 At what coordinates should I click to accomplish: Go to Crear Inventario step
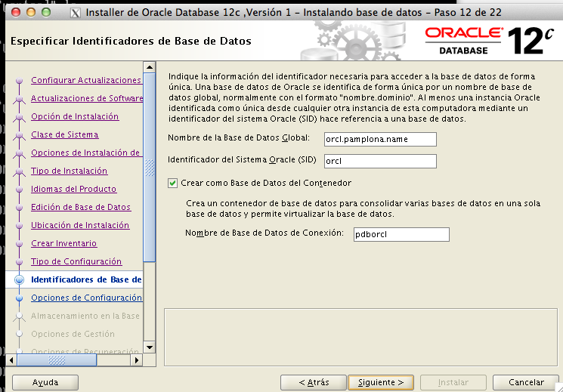tap(64, 243)
